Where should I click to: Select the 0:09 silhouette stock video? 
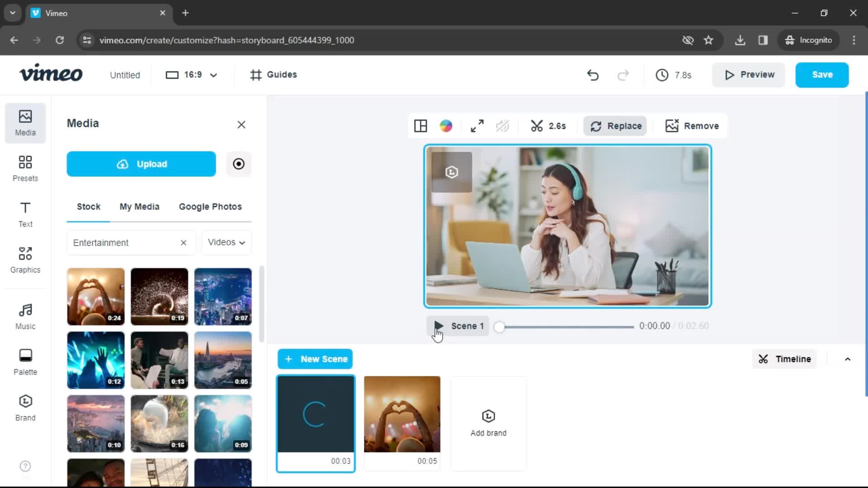pyautogui.click(x=223, y=424)
